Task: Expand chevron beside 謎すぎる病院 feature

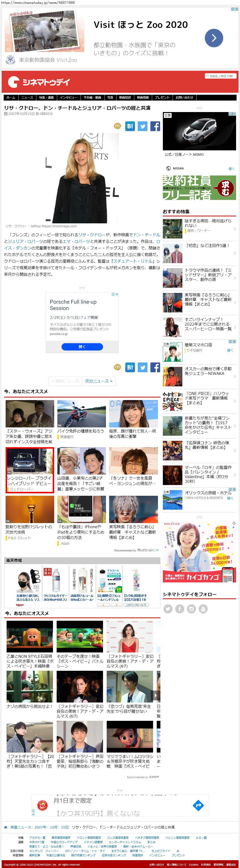Action: [235, 228]
